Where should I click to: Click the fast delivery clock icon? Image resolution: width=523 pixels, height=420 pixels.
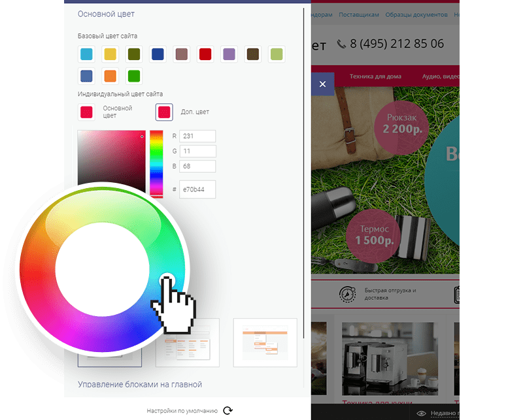pos(348,294)
